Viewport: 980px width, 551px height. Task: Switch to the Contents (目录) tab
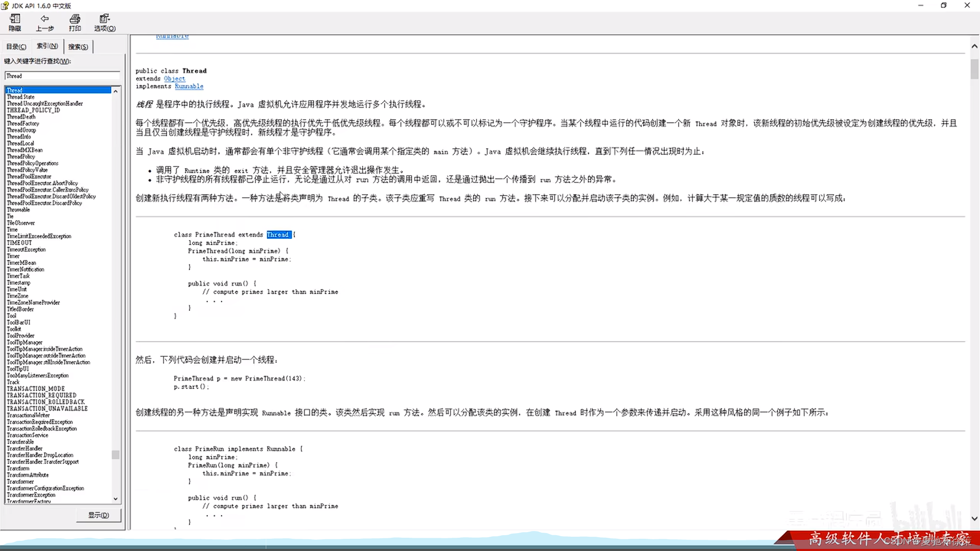point(16,46)
